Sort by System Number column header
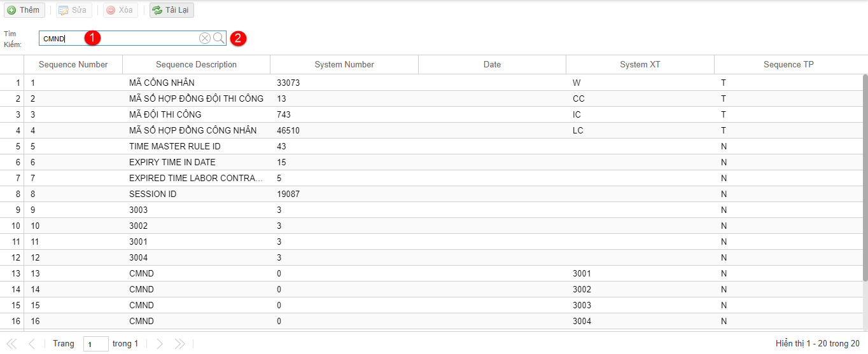Viewport: 868px width, 354px height. click(x=344, y=65)
